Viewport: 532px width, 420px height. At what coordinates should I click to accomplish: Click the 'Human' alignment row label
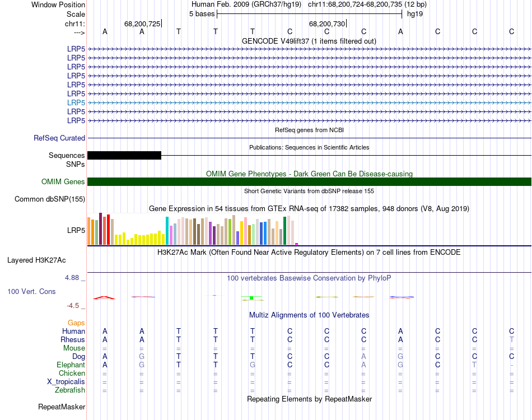tap(73, 332)
